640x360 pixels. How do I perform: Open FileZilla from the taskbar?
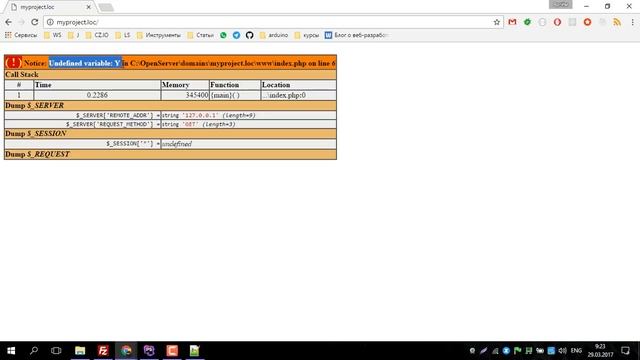pos(103,351)
